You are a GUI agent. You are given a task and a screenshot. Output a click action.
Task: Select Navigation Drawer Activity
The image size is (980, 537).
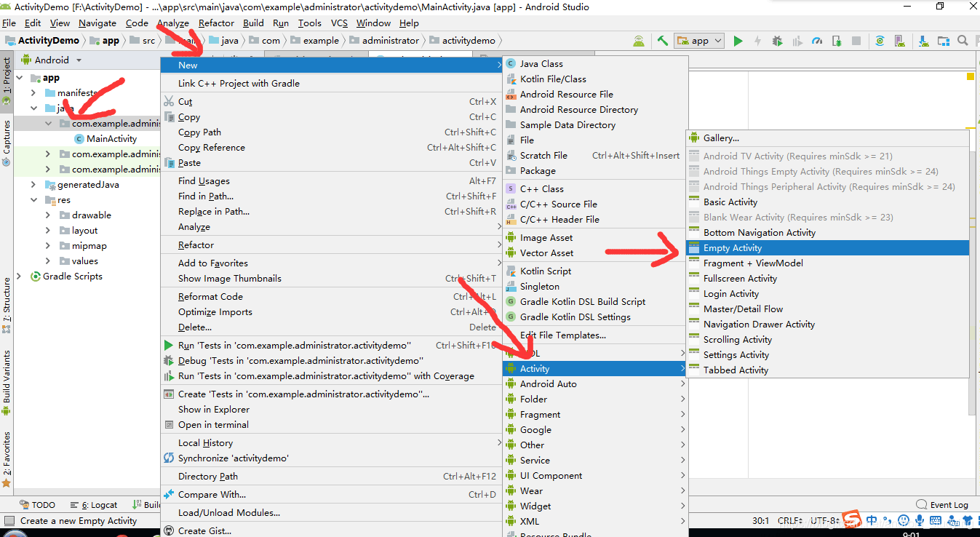827,325
